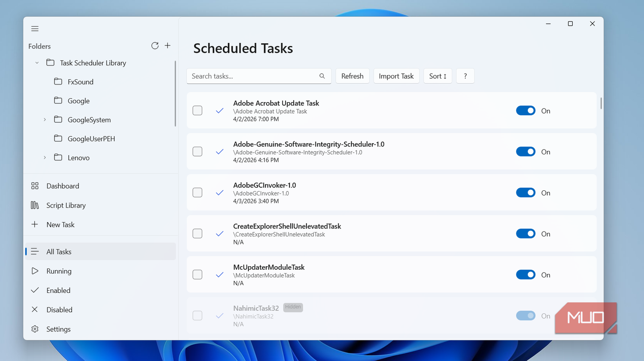This screenshot has height=361, width=644.
Task: Click the NahimicTask32 task name
Action: point(256,308)
